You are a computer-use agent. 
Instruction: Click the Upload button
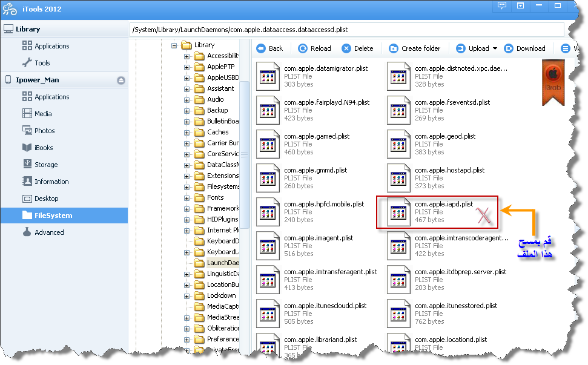pos(472,48)
